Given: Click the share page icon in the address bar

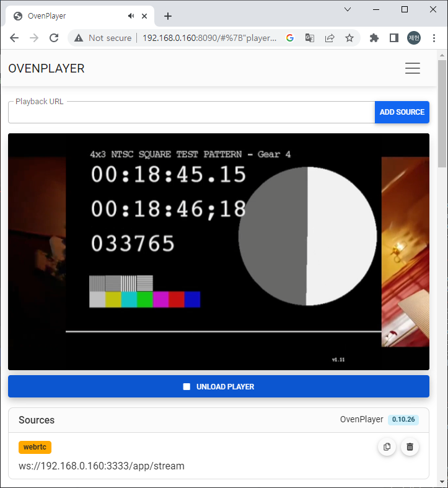Looking at the screenshot, I should coord(330,38).
